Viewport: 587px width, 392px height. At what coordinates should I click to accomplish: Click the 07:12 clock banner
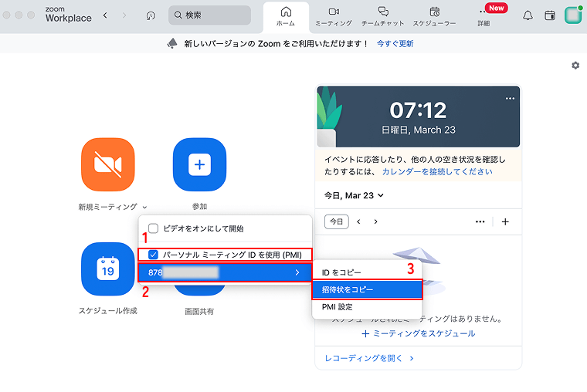[x=418, y=117]
